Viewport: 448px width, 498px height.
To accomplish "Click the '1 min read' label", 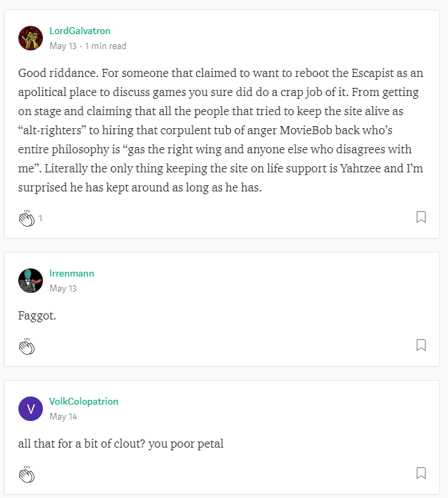I will 106,46.
